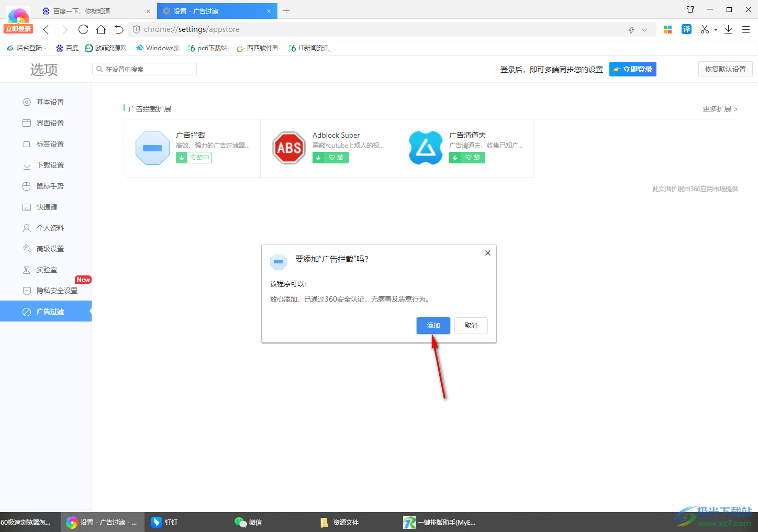Open a new tab with plus button

(286, 10)
